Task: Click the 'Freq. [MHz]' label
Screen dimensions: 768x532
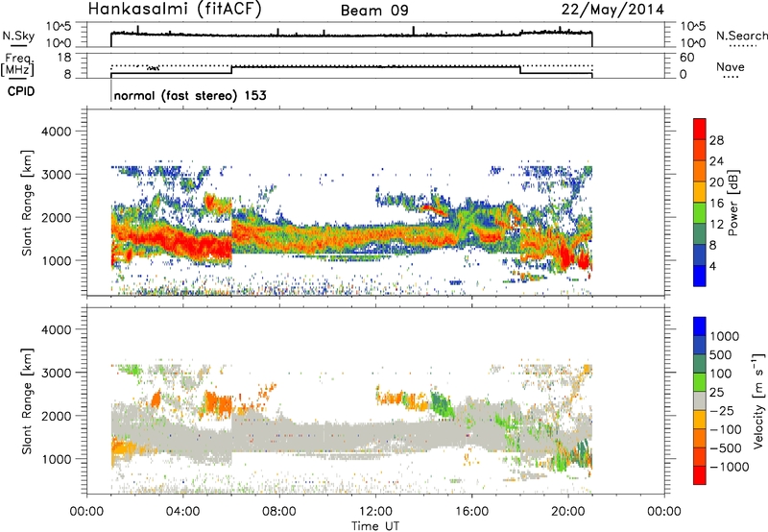Action: coord(17,64)
